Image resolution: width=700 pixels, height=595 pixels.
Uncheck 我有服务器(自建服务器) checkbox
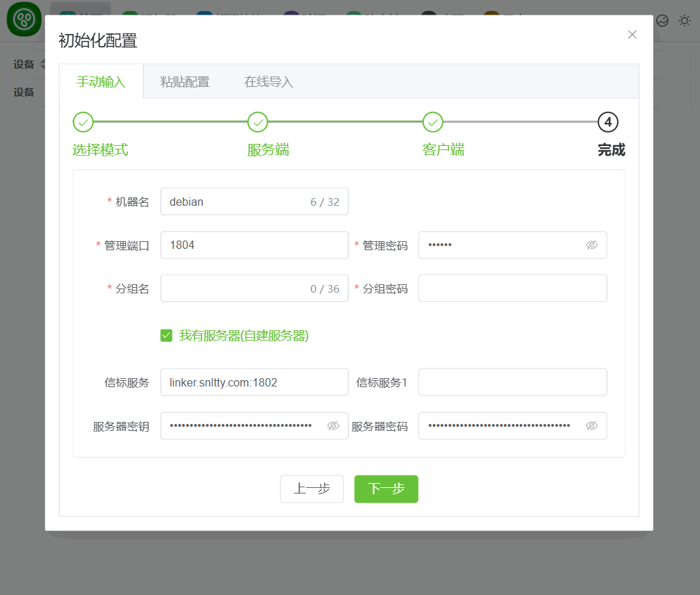coord(166,336)
